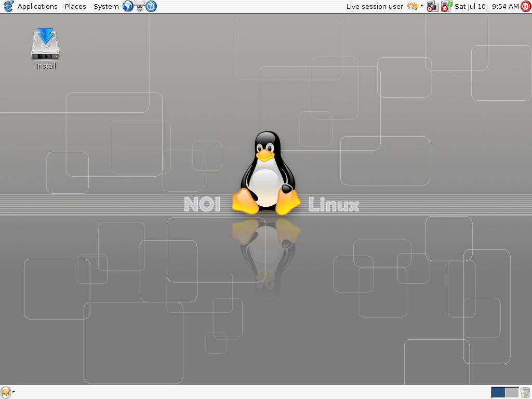Click the red power shutdown button
Viewport: 532px width, 399px height.
tap(526, 6)
